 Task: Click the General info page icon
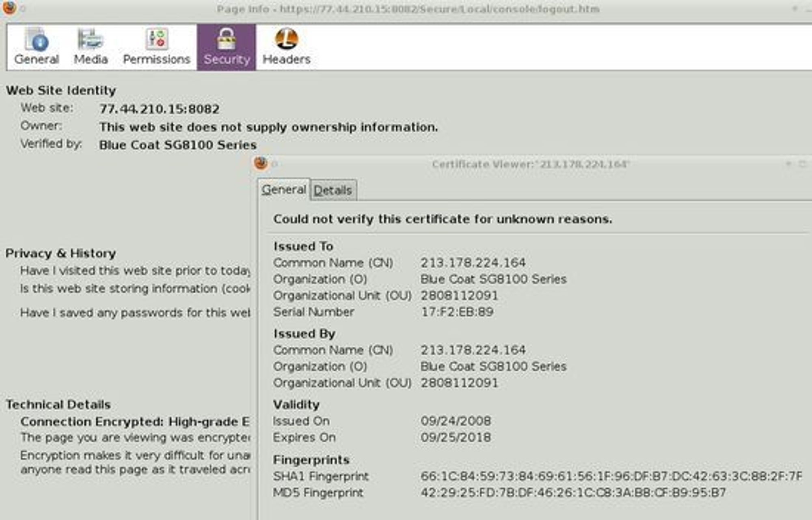click(37, 39)
